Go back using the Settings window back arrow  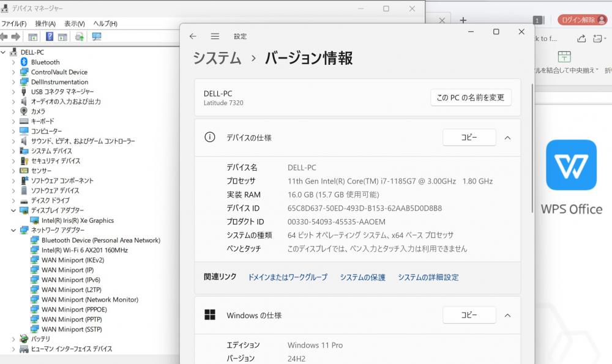[193, 36]
